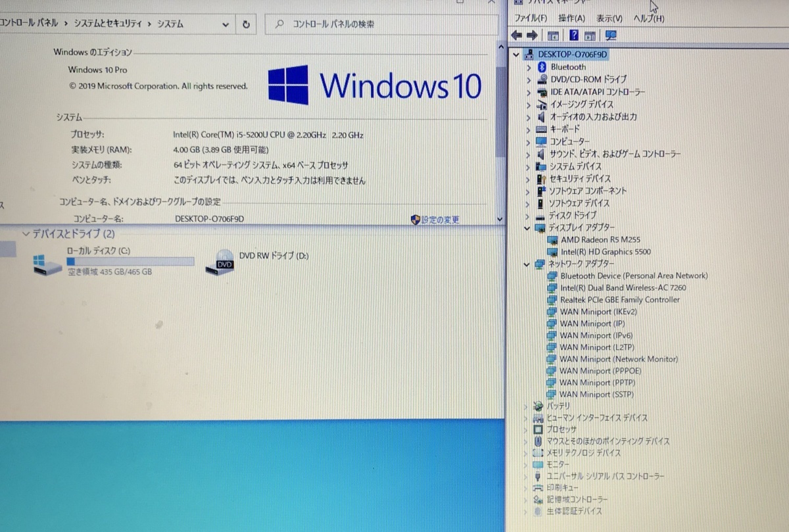Select the キーボード category icon
The image size is (789, 532).
pyautogui.click(x=542, y=130)
